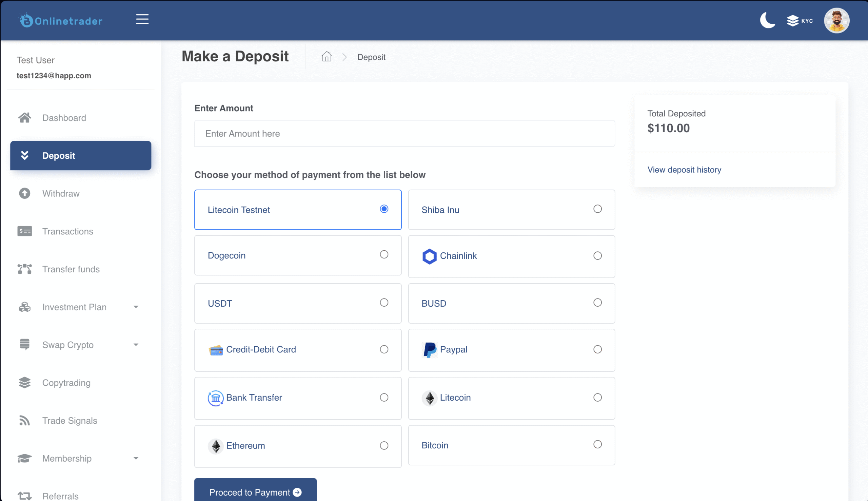
Task: Select the Ethereum radio button
Action: (x=384, y=445)
